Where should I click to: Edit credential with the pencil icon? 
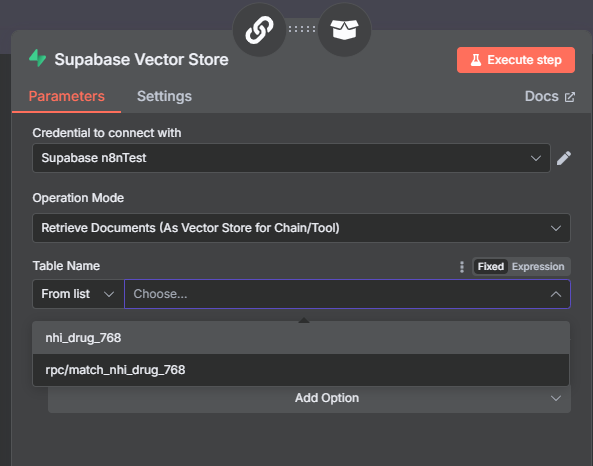tap(564, 158)
